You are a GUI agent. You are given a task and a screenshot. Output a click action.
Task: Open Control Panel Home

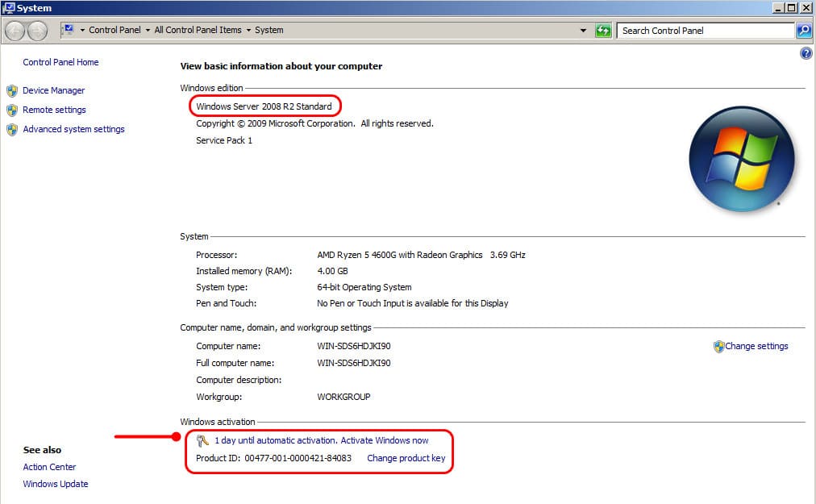[60, 62]
